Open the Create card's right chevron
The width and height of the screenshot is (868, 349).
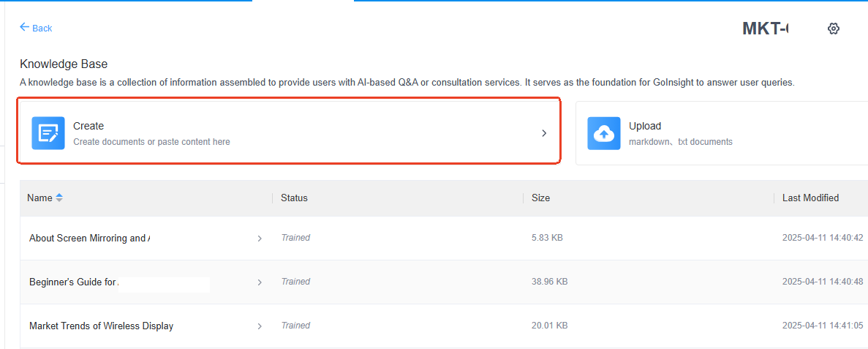coord(544,133)
